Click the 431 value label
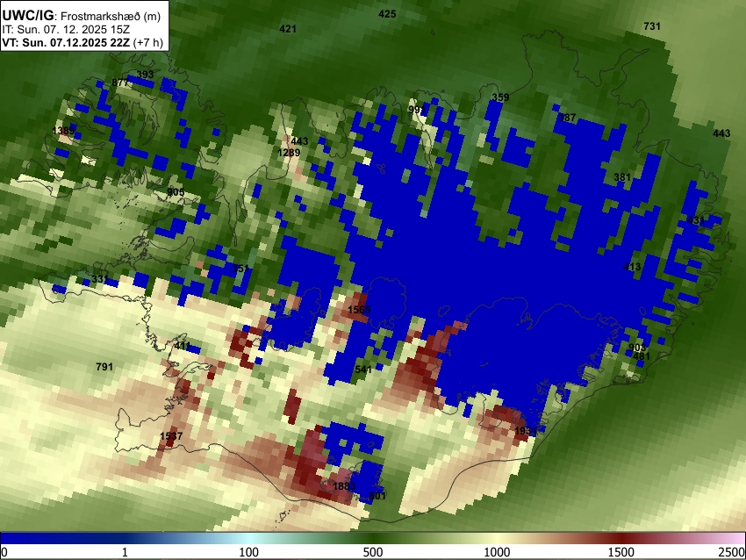 [696, 220]
